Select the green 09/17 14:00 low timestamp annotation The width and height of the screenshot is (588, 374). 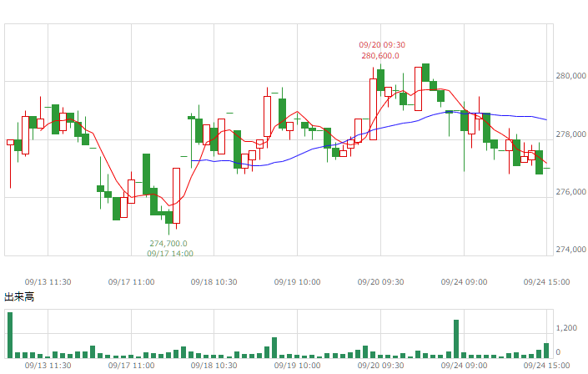pyautogui.click(x=170, y=254)
